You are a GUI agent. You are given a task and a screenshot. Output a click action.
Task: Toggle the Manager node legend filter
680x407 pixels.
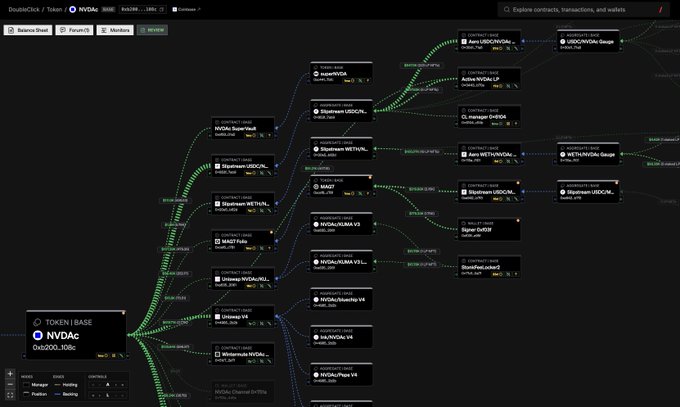point(35,385)
